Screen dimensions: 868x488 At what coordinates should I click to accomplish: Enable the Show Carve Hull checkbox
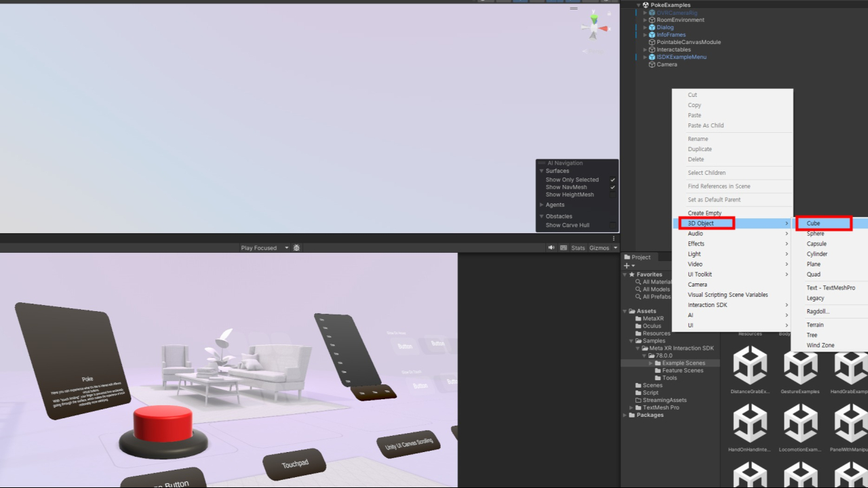point(612,226)
